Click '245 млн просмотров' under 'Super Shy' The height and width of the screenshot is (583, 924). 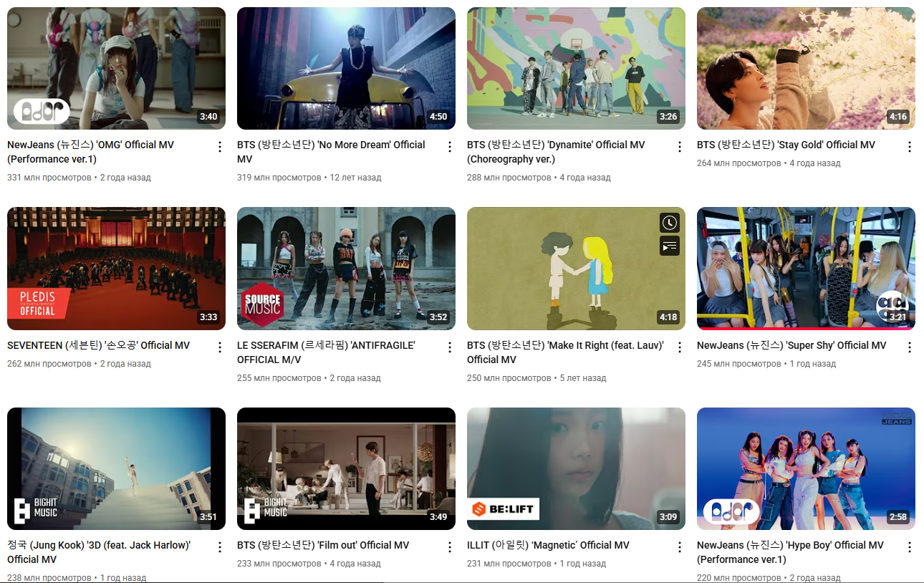click(739, 364)
